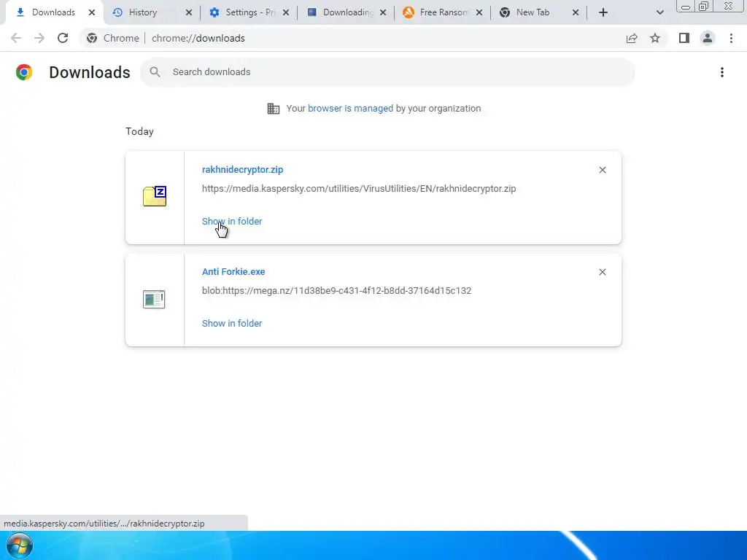
Task: Click the managed organization building icon
Action: (x=274, y=109)
